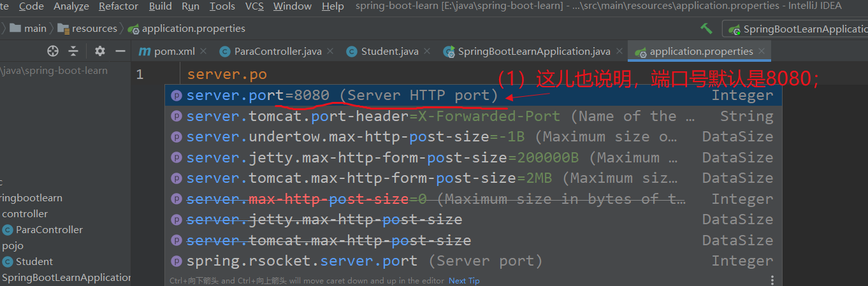Close the pom.xml tab
Viewport: 868px width, 286px height.
pyautogui.click(x=203, y=52)
